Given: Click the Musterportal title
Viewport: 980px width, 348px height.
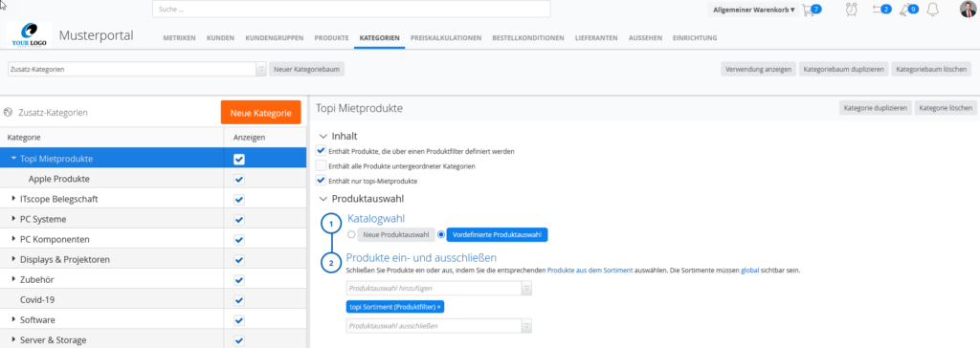Looking at the screenshot, I should [97, 35].
